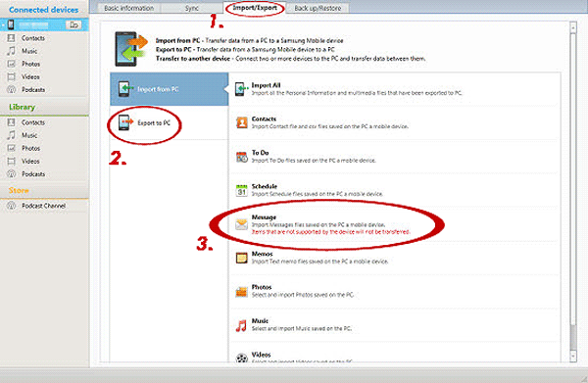The height and width of the screenshot is (383, 588).
Task: Click the Import from PC phone icon
Action: pyautogui.click(x=124, y=89)
